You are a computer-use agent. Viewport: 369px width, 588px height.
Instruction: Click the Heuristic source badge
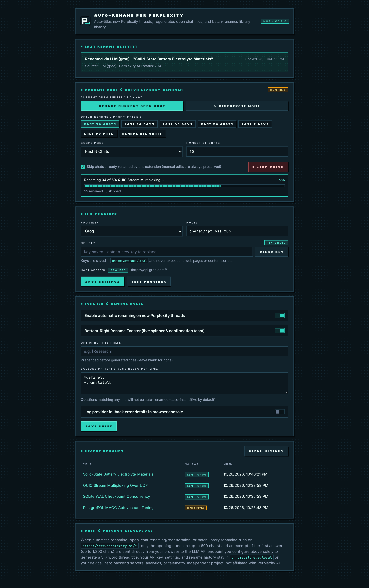pyautogui.click(x=196, y=508)
